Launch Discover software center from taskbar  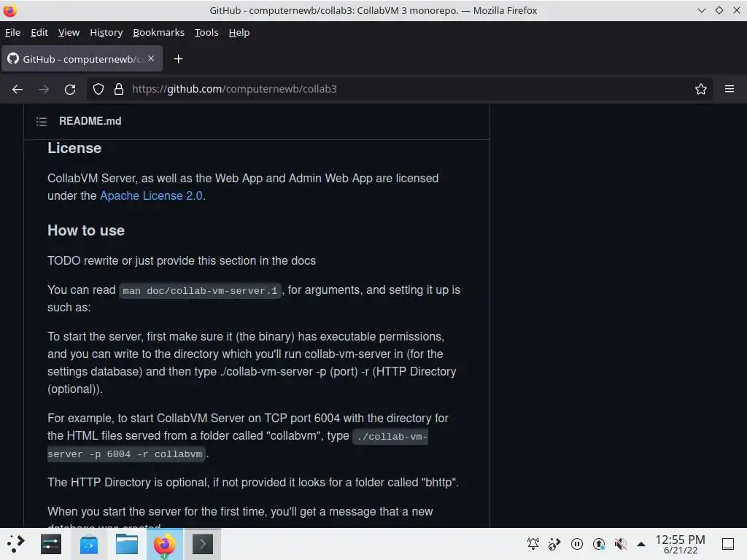pyautogui.click(x=88, y=544)
